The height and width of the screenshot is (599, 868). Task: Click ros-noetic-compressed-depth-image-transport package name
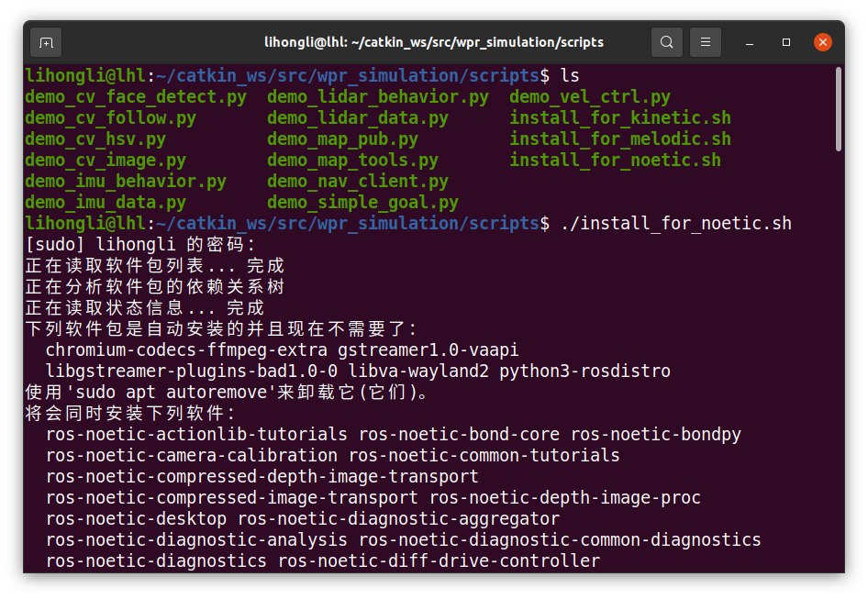(262, 476)
